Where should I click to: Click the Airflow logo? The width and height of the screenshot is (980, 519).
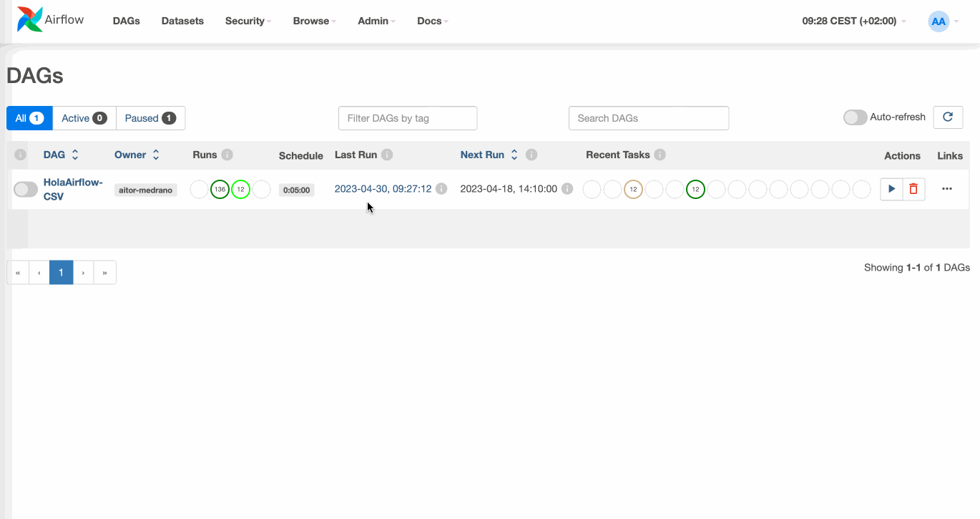(x=50, y=20)
